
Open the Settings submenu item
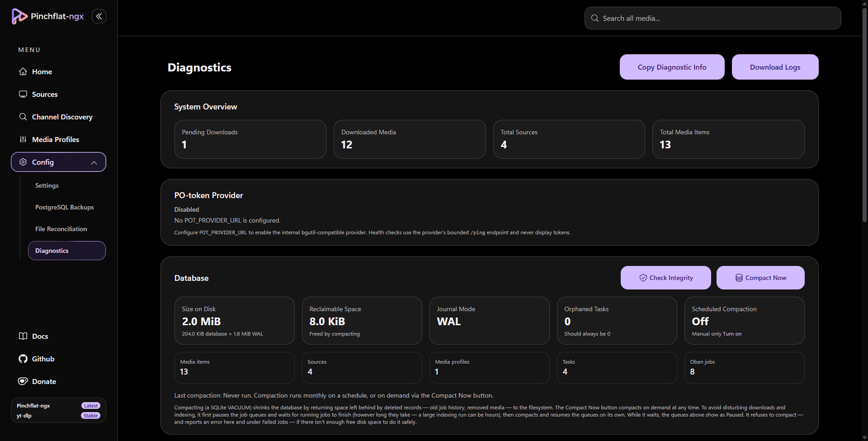click(x=47, y=185)
